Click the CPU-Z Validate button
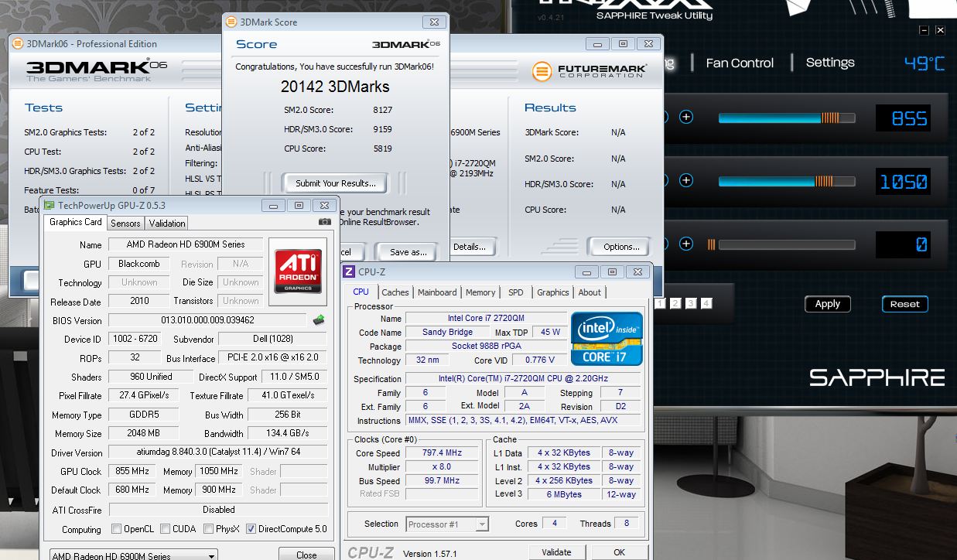The width and height of the screenshot is (957, 560). coord(556,552)
